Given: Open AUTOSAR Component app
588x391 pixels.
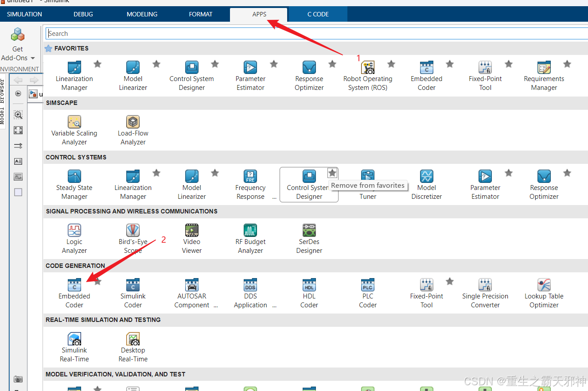Looking at the screenshot, I should click(191, 293).
